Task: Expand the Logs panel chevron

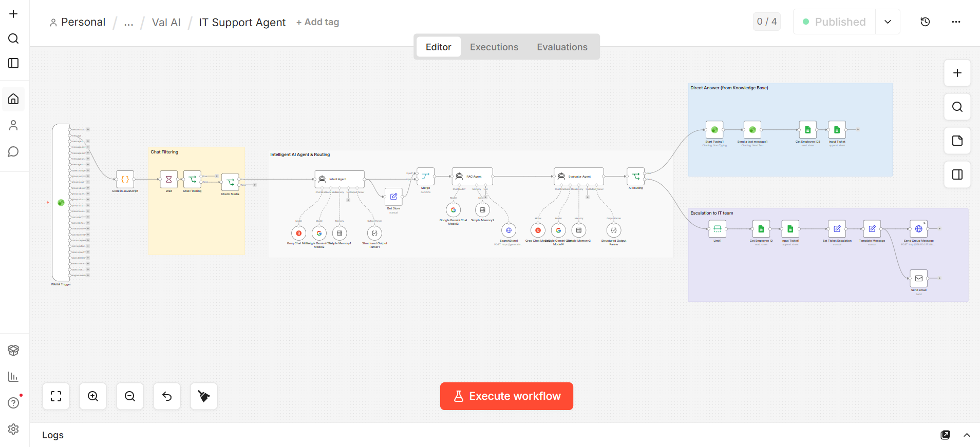Action: pyautogui.click(x=967, y=435)
